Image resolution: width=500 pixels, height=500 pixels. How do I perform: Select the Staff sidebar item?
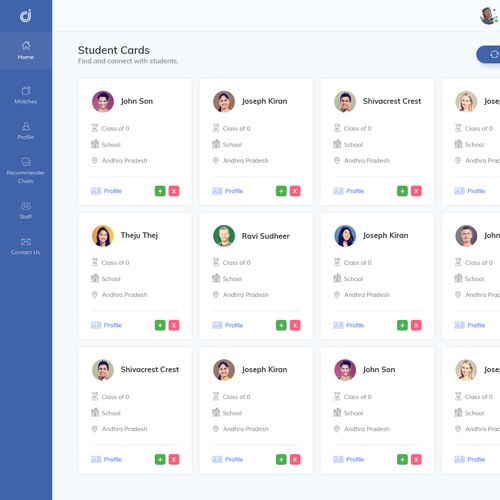[x=26, y=210]
